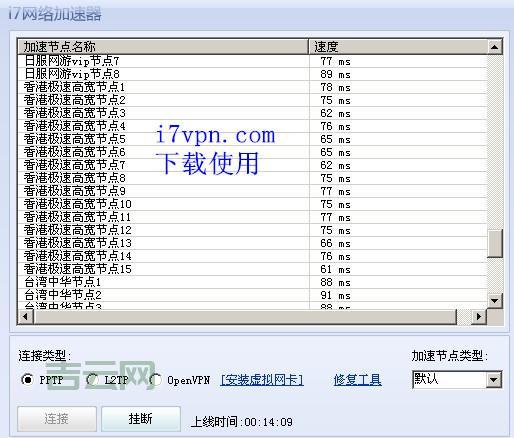Click the 78 ms speed of 香港极速高宽节点1
Viewport: 514px width, 438px height.
(335, 87)
